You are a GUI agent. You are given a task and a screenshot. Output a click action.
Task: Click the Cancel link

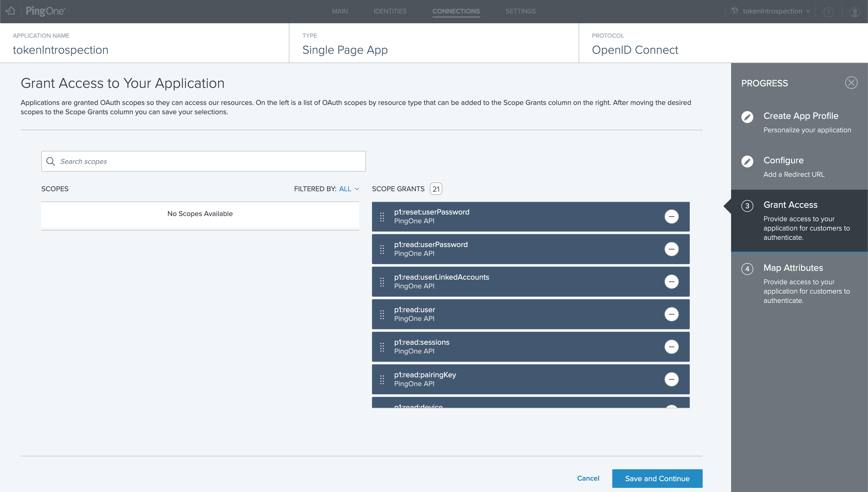tap(588, 478)
